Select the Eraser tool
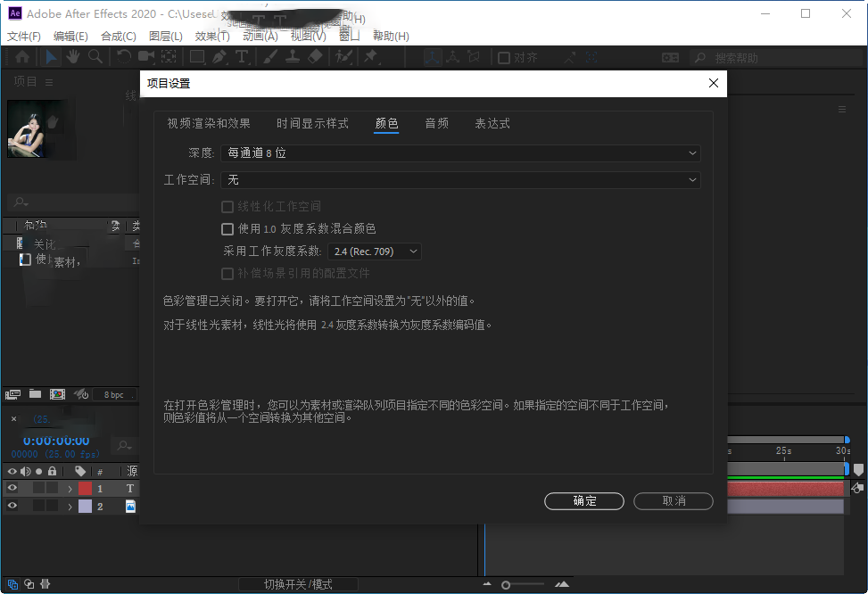Screen dimensions: 868x594 click(x=315, y=56)
